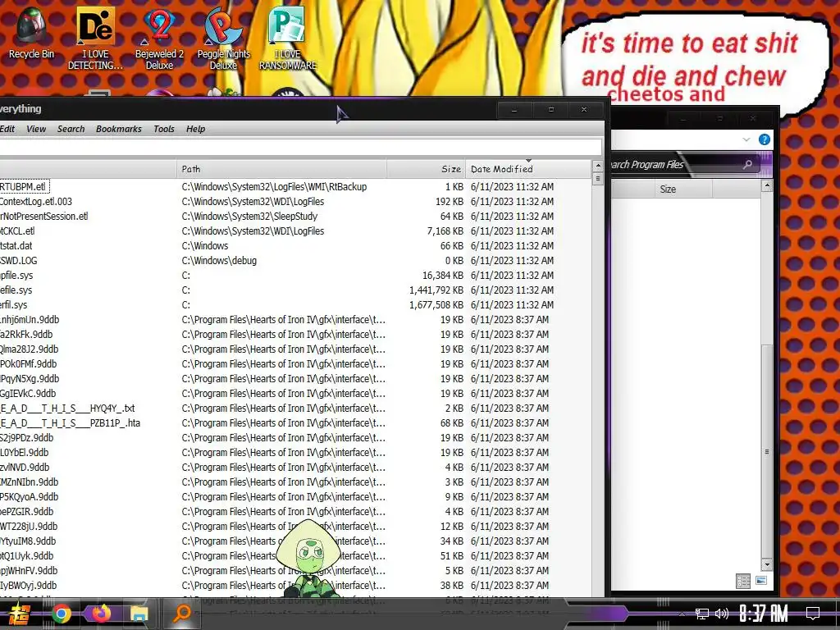This screenshot has height=630, width=840.
Task: Select the RTUBPM.etl file row
Action: [295, 186]
